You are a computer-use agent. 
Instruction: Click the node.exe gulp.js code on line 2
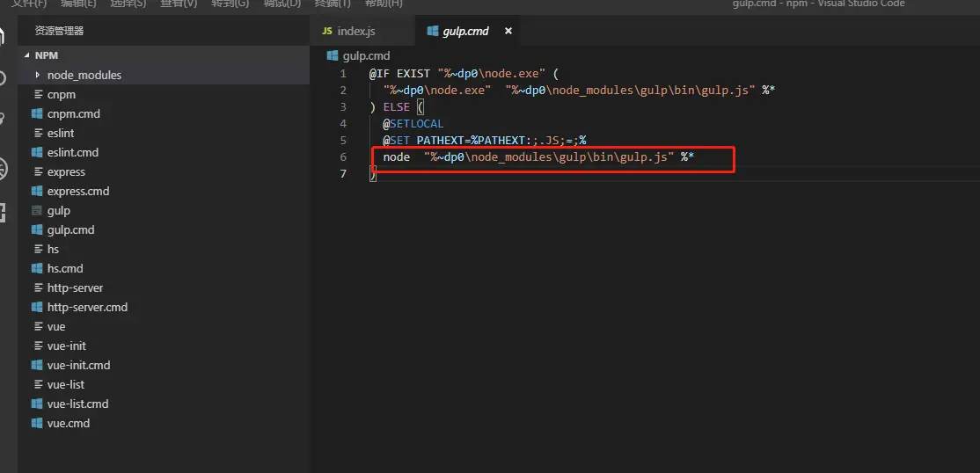579,91
